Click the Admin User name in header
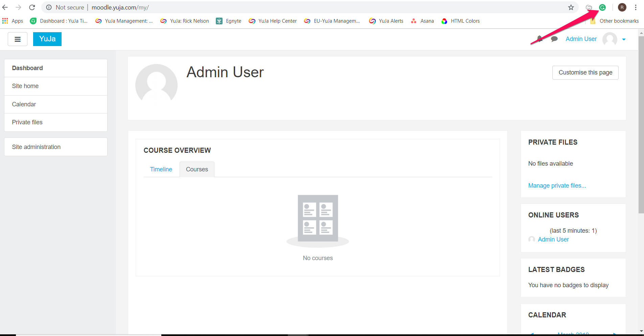Viewport: 644px width, 336px height. pyautogui.click(x=581, y=39)
